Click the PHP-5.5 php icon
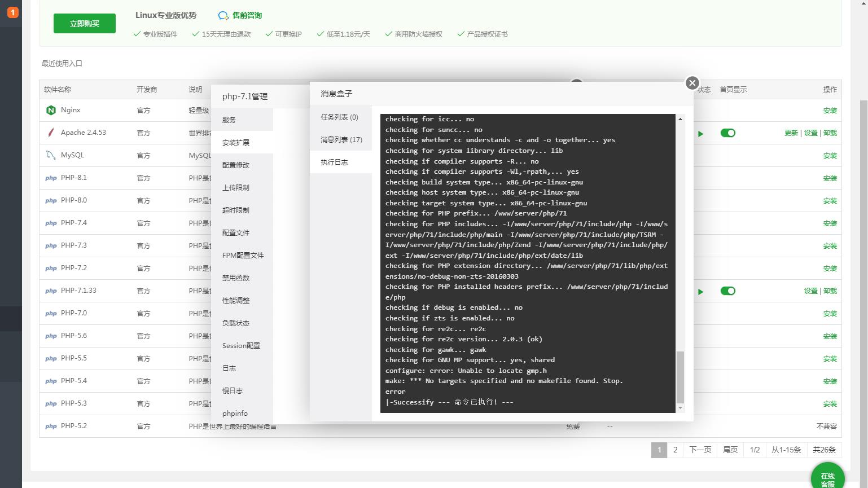Viewport: 868px width, 488px height. point(51,358)
